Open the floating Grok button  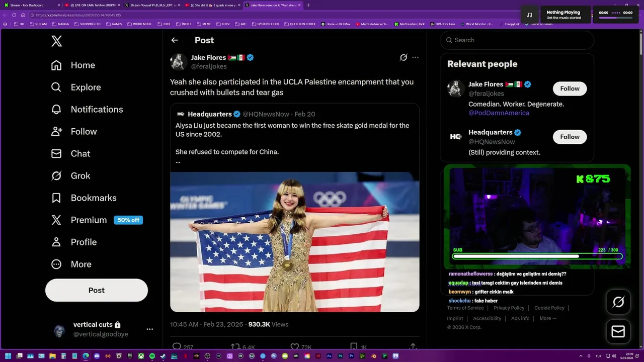point(618,302)
